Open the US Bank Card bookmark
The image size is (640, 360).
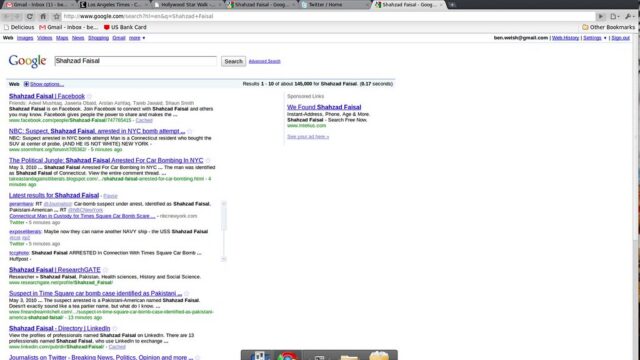(125, 27)
